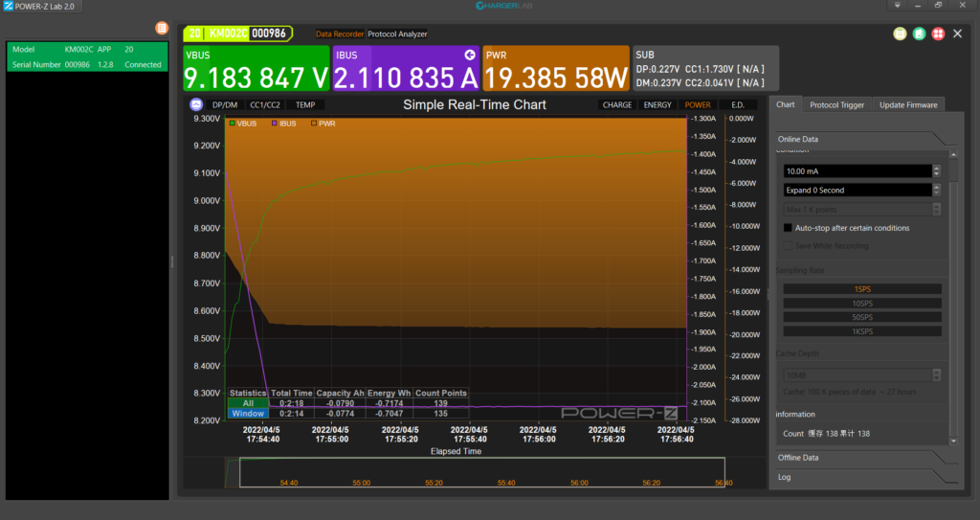Expand the Offline Data section
980x520 pixels.
(x=865, y=458)
